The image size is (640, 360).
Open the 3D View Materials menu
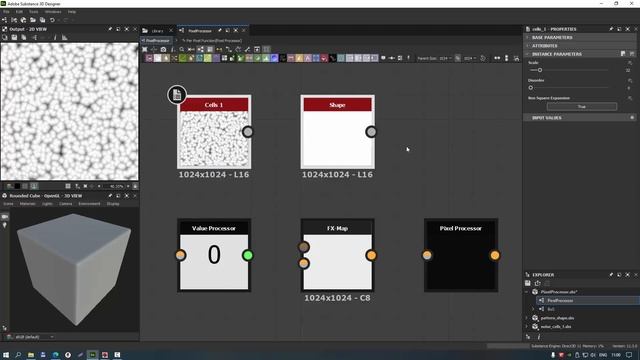pos(28,204)
